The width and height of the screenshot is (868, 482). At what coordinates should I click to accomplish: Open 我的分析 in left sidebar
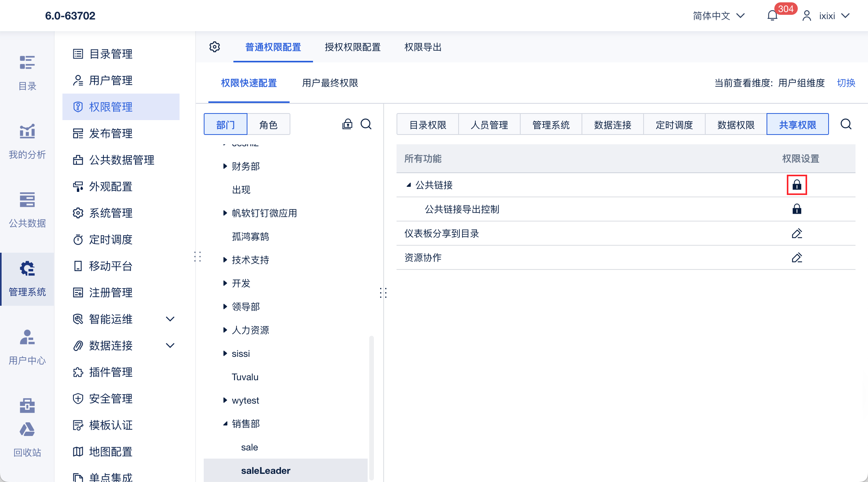[x=27, y=141]
